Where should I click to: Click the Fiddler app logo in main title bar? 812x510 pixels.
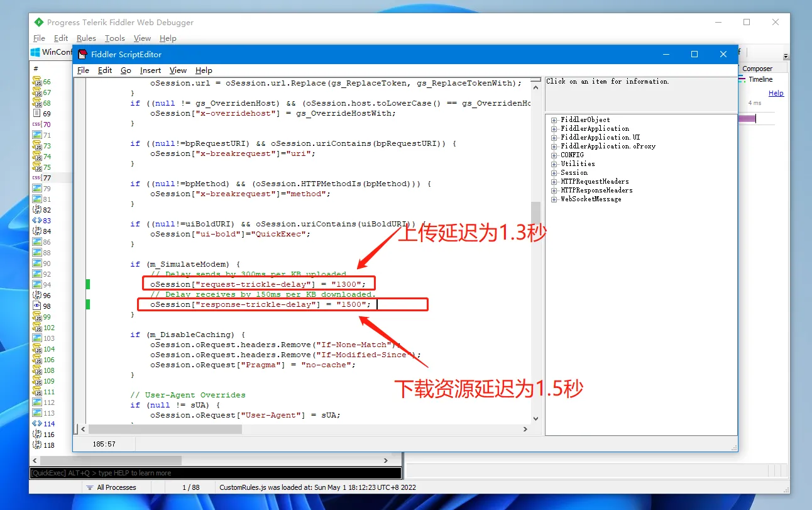[x=39, y=22]
